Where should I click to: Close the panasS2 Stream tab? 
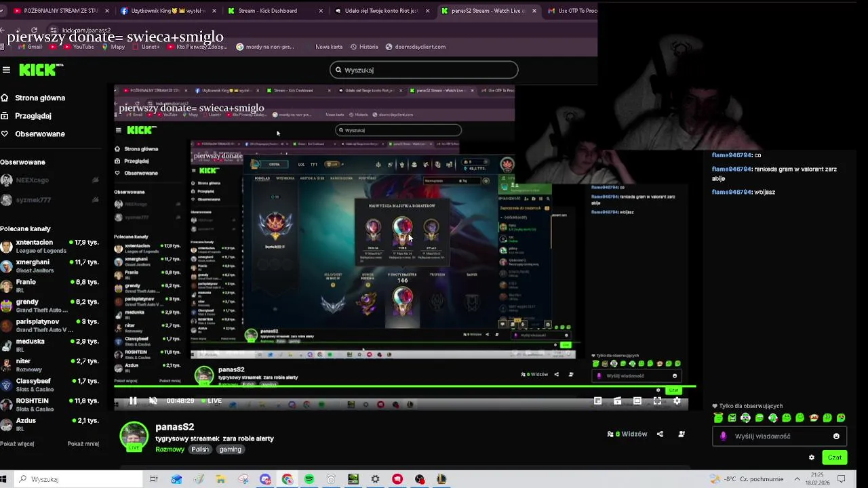tap(534, 11)
